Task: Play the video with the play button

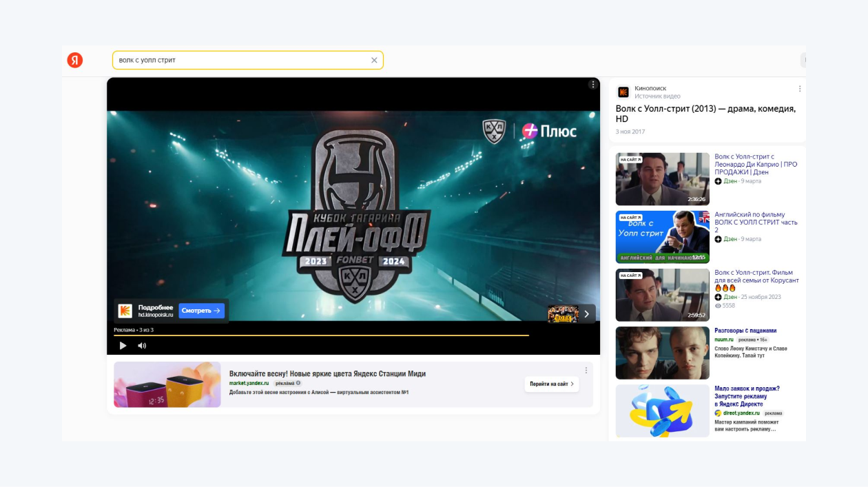Action: click(123, 344)
